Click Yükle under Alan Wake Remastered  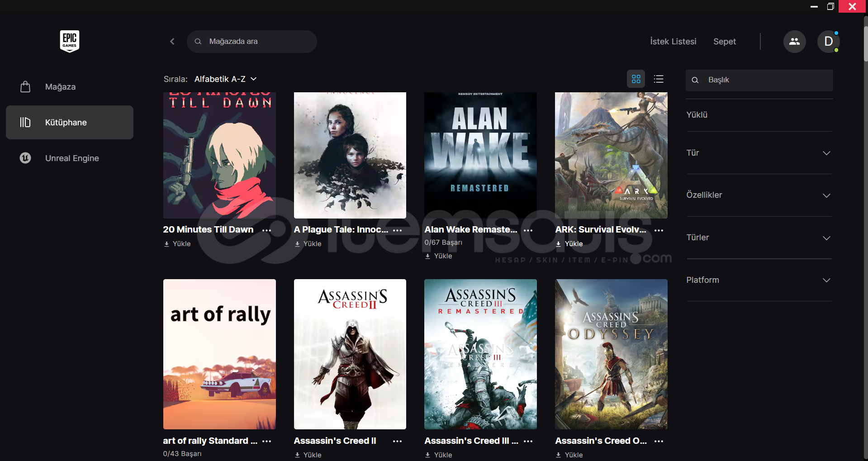pyautogui.click(x=443, y=256)
